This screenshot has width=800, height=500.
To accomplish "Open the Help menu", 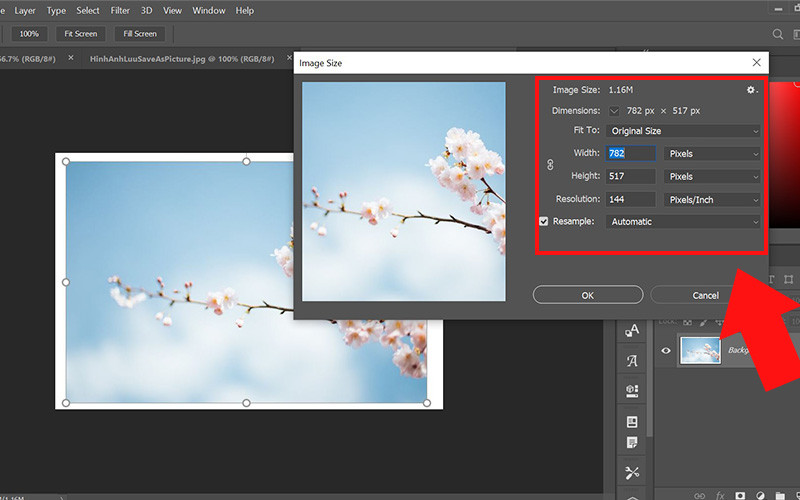I will pos(244,10).
